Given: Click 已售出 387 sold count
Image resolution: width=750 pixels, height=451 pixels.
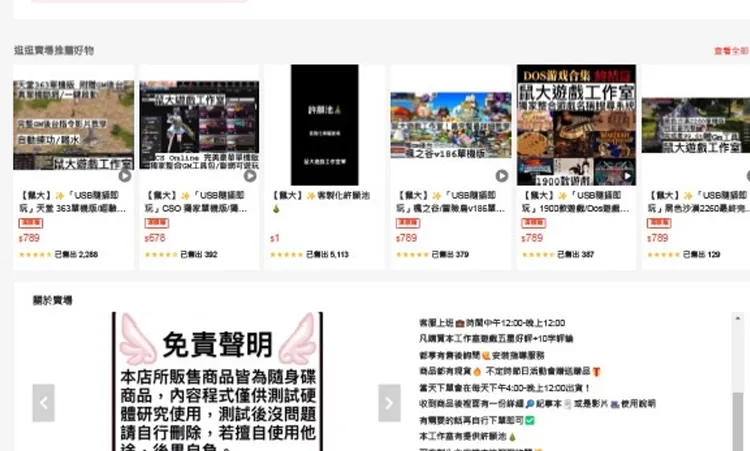Looking at the screenshot, I should (575, 254).
